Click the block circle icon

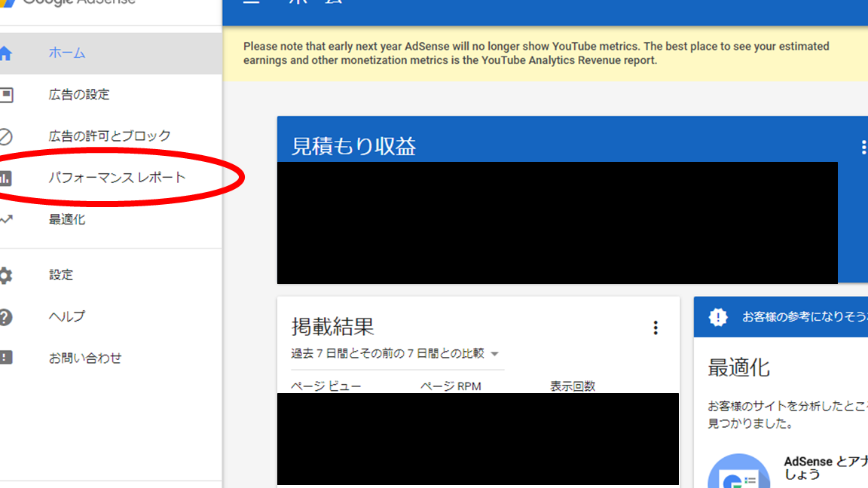pyautogui.click(x=5, y=136)
